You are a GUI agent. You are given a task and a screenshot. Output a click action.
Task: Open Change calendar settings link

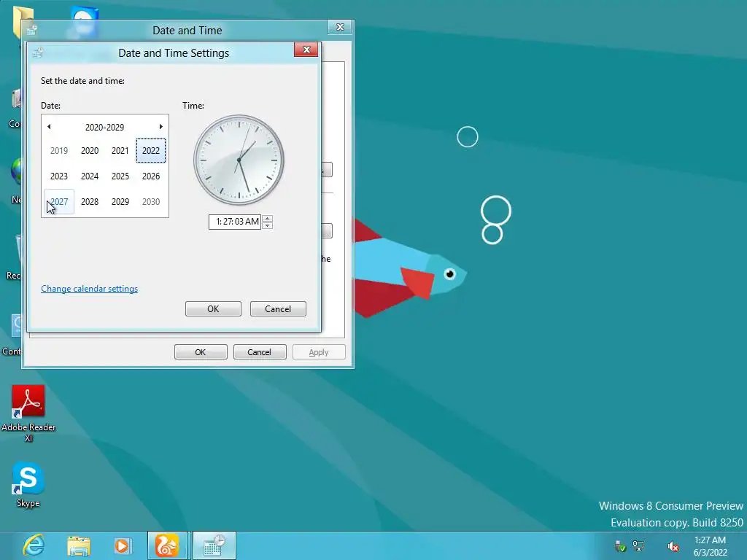pos(89,289)
